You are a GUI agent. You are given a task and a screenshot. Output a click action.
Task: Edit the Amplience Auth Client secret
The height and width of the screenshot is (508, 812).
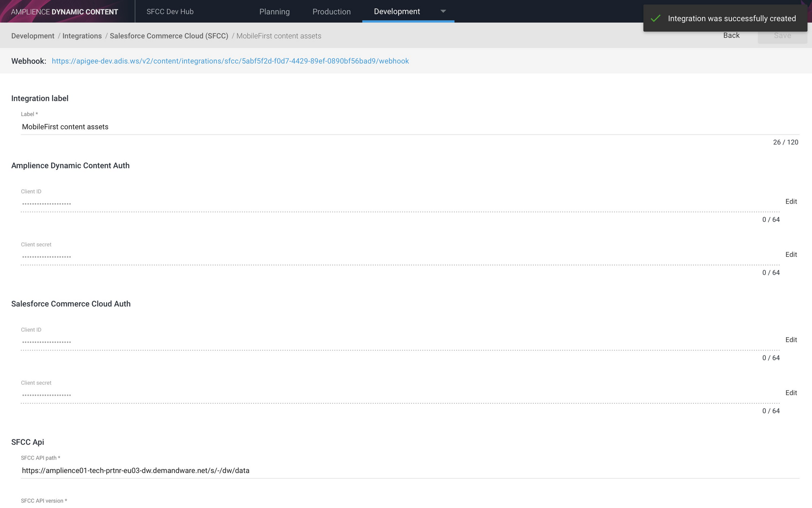tap(791, 255)
